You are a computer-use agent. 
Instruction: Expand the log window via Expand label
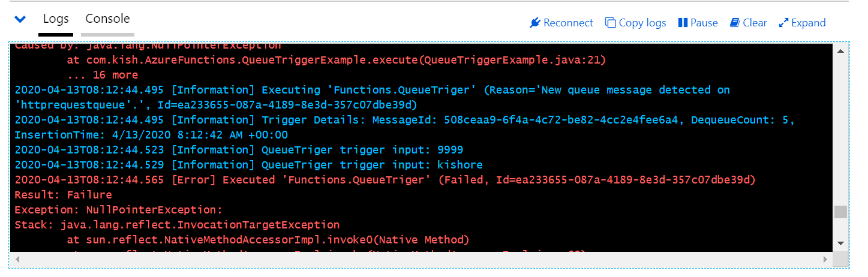pos(809,23)
